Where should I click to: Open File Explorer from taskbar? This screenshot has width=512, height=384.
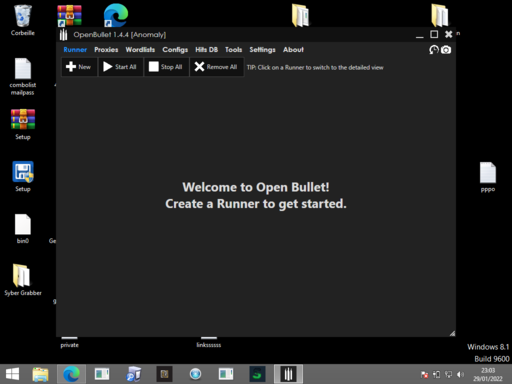coord(40,374)
